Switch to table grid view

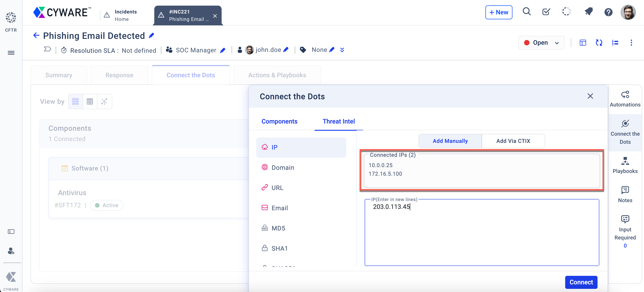(90, 102)
